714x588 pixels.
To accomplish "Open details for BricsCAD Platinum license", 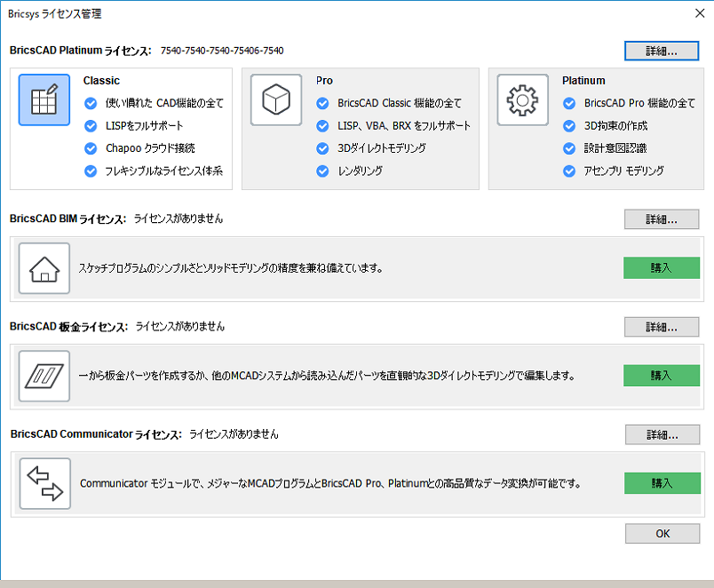I will pos(662,51).
